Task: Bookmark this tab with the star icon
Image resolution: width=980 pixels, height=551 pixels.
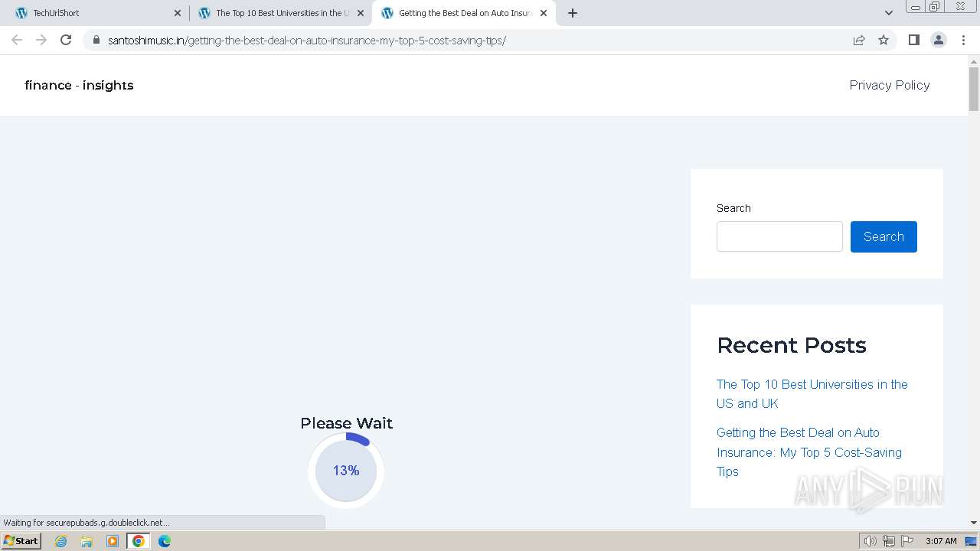Action: (x=884, y=40)
